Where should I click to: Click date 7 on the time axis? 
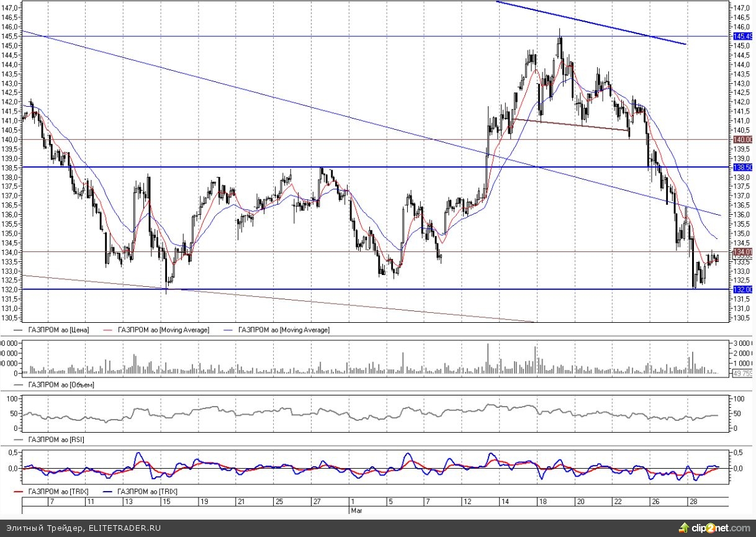point(52,501)
